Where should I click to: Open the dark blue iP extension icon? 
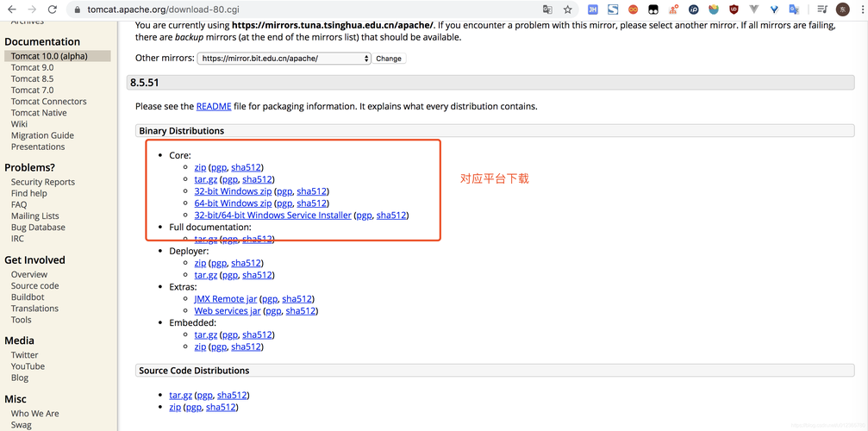click(x=694, y=9)
